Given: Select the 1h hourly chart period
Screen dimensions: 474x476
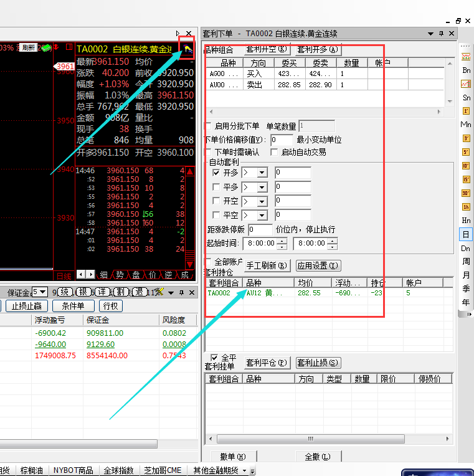Looking at the screenshot, I should tap(466, 207).
